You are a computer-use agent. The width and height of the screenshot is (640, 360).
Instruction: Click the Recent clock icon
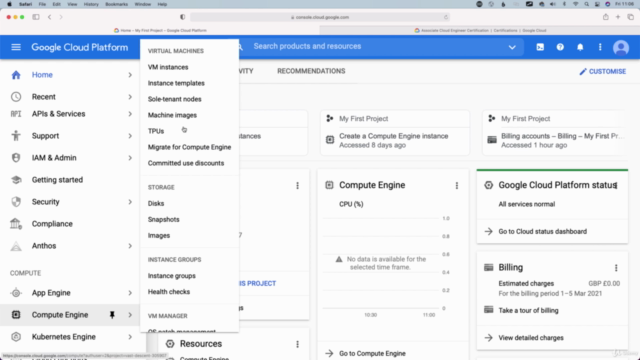(x=16, y=97)
